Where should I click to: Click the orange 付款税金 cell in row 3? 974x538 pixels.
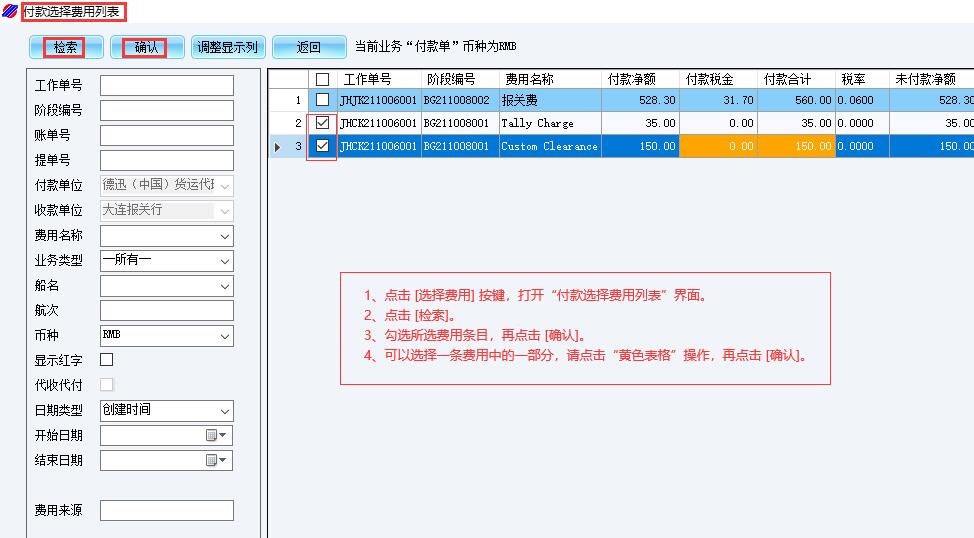(719, 146)
